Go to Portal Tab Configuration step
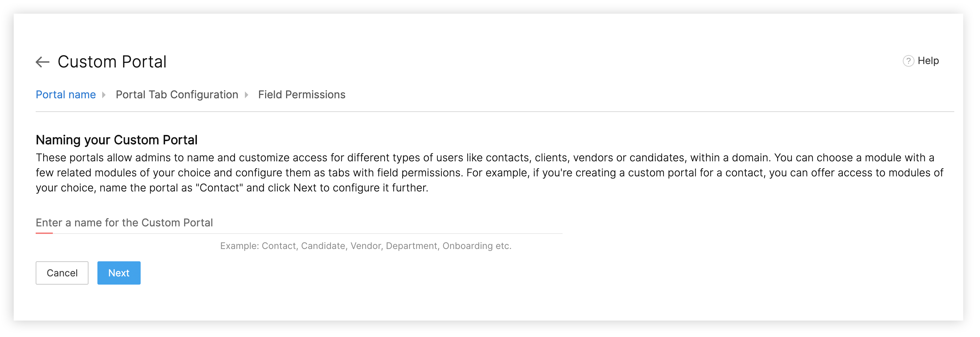The image size is (980, 337). click(x=177, y=95)
